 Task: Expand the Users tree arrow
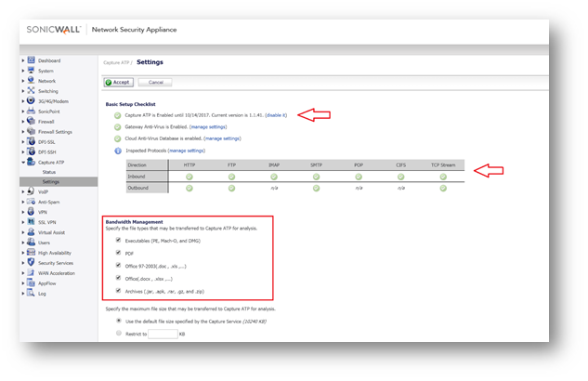pos(23,243)
